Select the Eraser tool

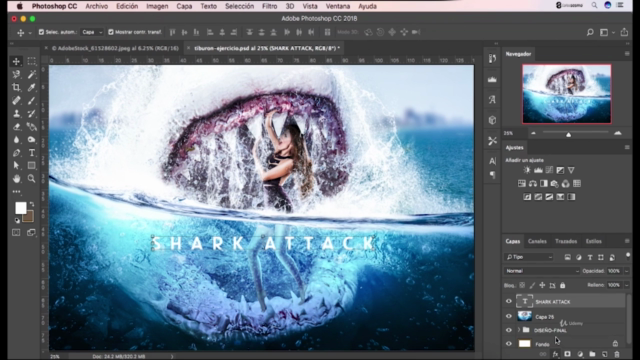tap(16, 127)
